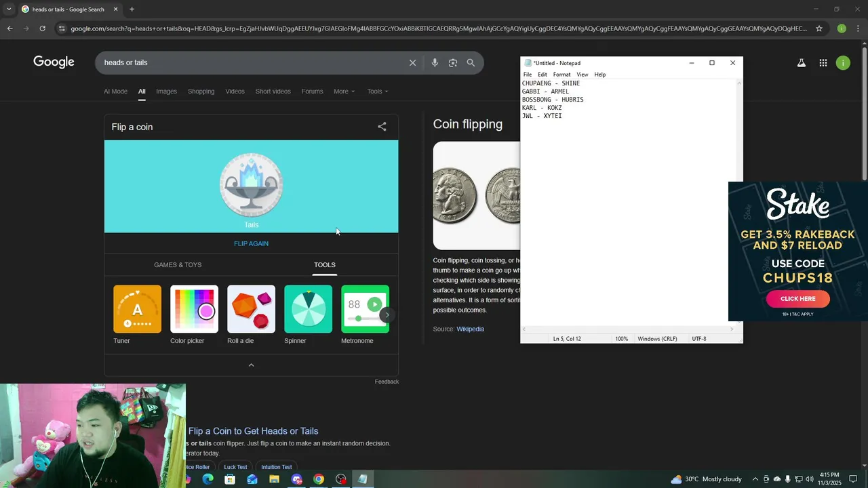Open the Metronome tool
Screen dimensions: 868x488
point(366,315)
